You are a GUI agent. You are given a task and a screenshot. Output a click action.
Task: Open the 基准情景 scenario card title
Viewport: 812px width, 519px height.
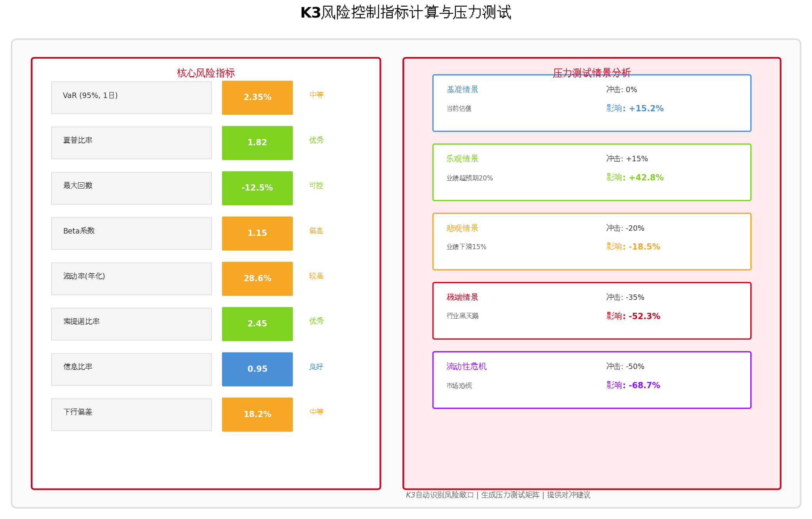(462, 89)
